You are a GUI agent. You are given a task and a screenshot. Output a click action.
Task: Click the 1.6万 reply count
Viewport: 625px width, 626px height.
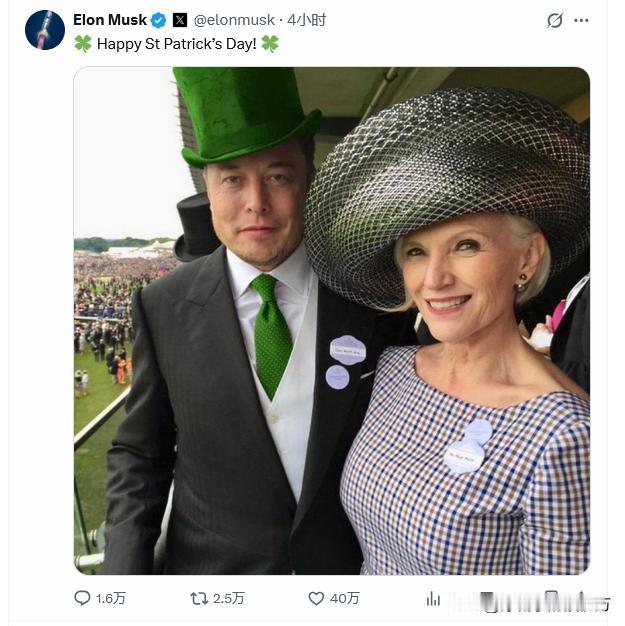coord(111,599)
